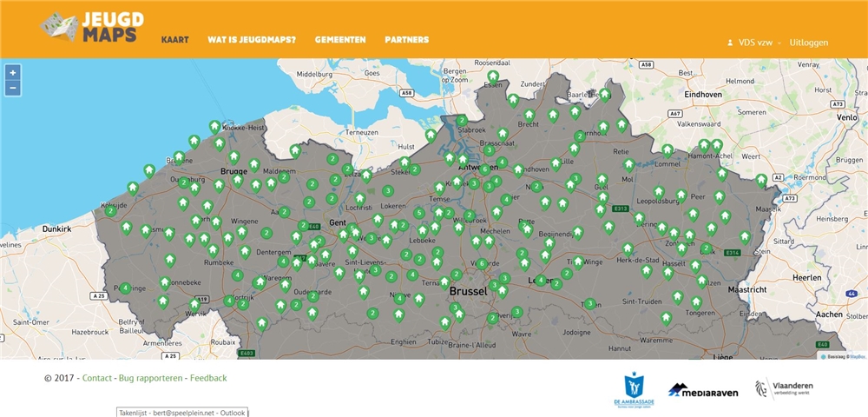Click the Brussel city label

[469, 290]
